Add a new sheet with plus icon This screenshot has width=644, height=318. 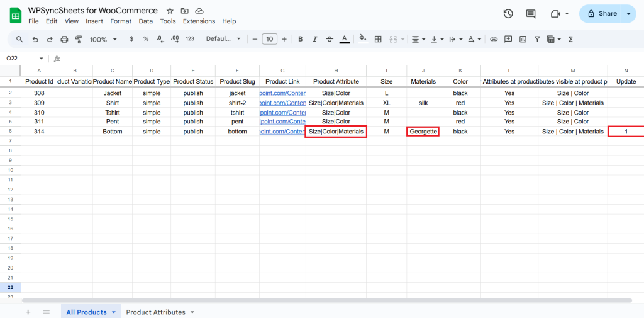click(28, 312)
